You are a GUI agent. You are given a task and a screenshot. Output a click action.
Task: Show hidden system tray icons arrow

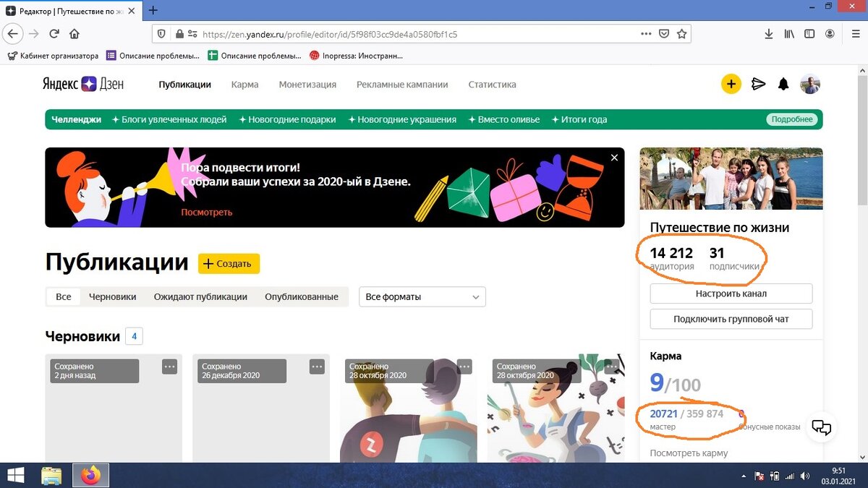[x=744, y=476]
